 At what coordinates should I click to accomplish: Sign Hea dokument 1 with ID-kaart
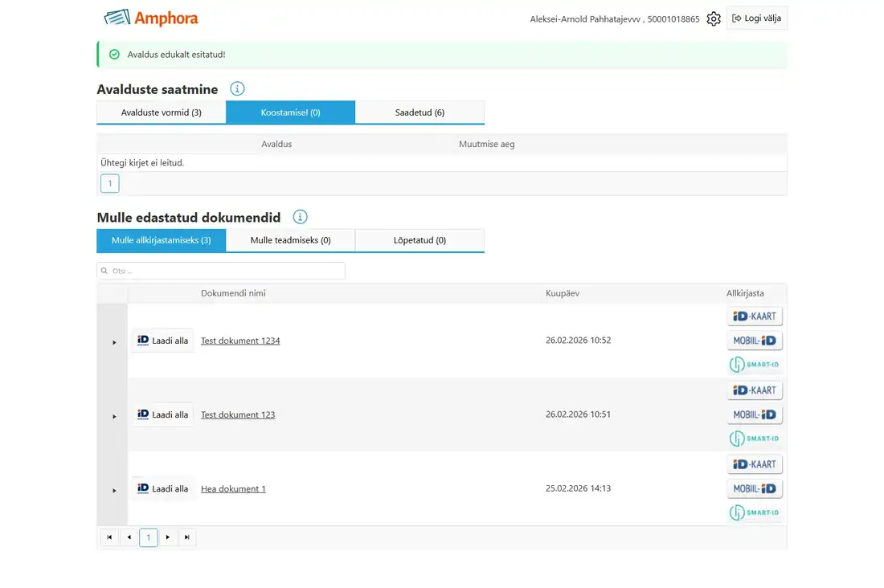pyautogui.click(x=755, y=464)
